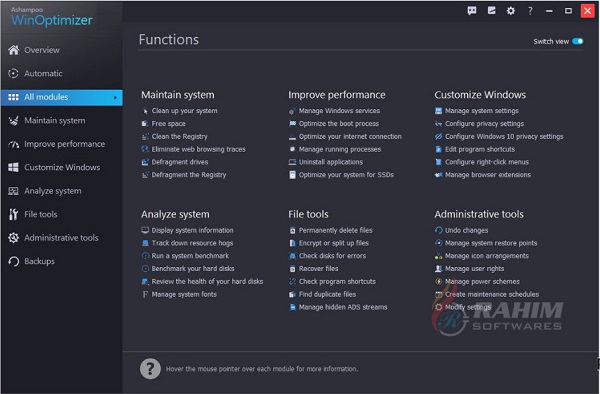
Task: Open Customize Windows in sidebar
Action: [x=62, y=168]
